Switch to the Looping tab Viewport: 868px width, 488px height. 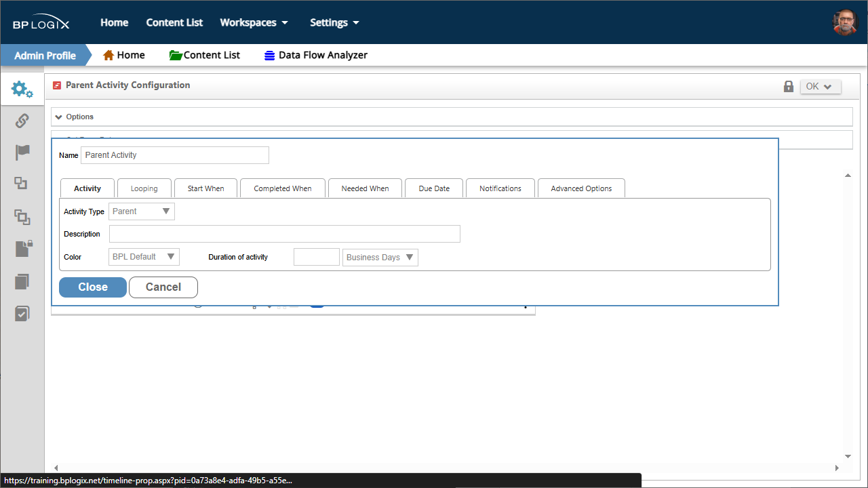point(144,188)
